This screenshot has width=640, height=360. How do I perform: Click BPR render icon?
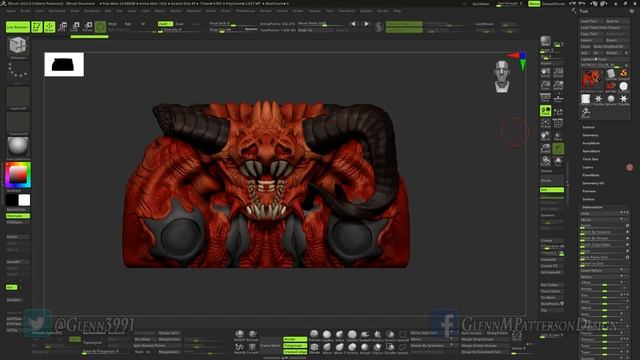tap(545, 41)
